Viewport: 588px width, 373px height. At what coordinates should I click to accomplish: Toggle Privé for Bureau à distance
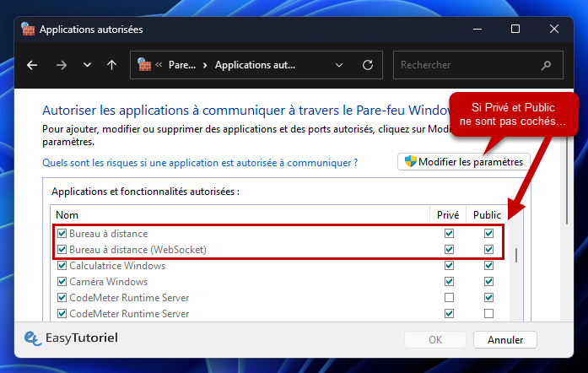tap(449, 234)
